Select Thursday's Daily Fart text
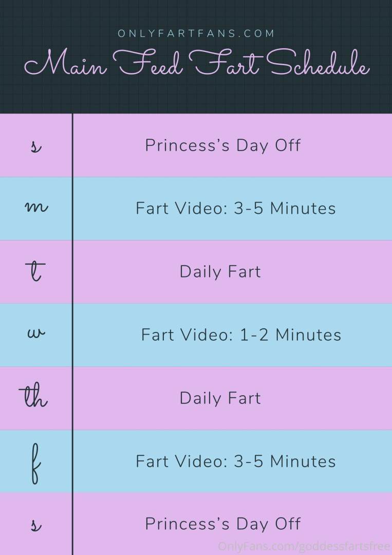Viewport: 392px width, 555px height. (220, 398)
